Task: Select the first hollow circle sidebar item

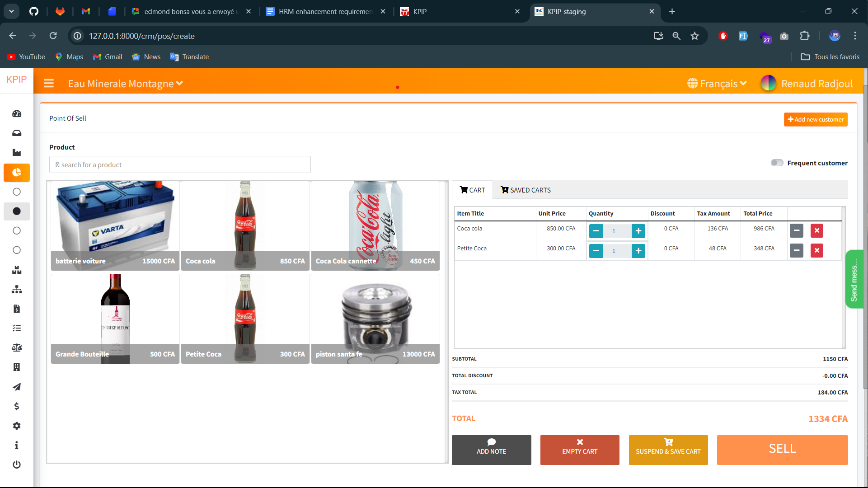Action: pos(17,192)
